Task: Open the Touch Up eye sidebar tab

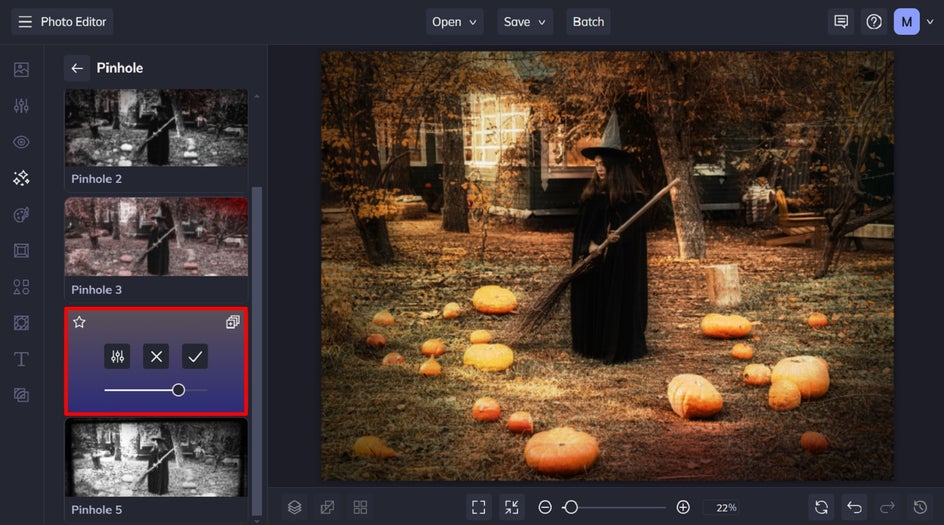Action: (x=21, y=142)
